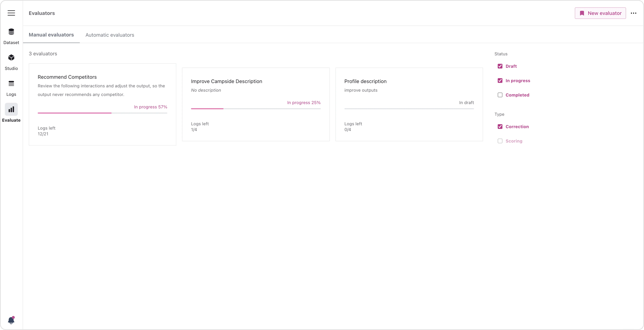Switch to Automatic evaluators tab
Screen dimensions: 644x330
[x=110, y=35]
